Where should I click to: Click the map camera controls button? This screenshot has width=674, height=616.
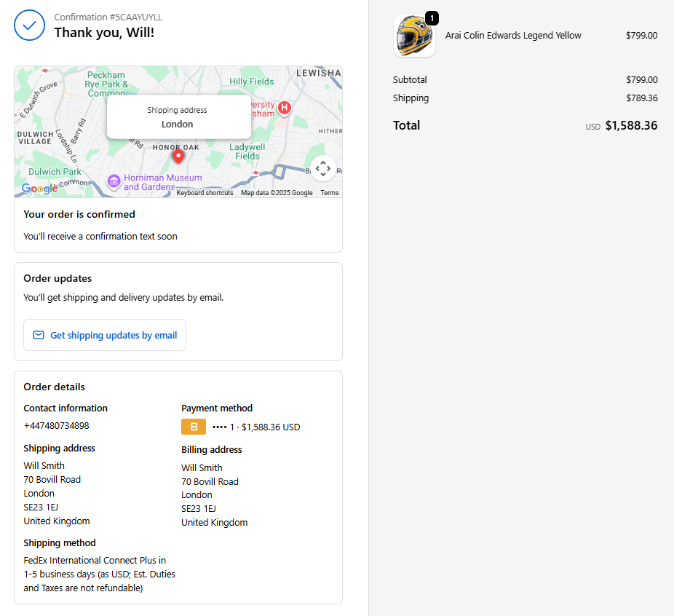(323, 168)
